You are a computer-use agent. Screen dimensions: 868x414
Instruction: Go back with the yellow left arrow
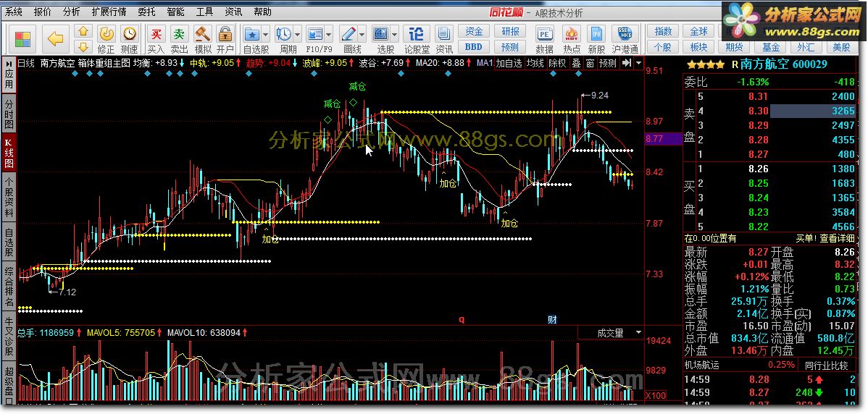click(x=55, y=38)
